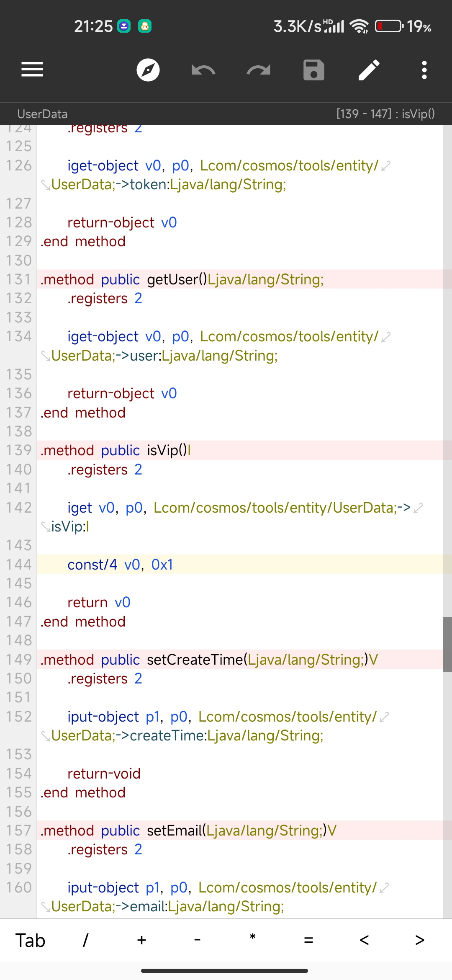Tap iput-object instruction on line 152
The width and height of the screenshot is (452, 980).
click(222, 717)
